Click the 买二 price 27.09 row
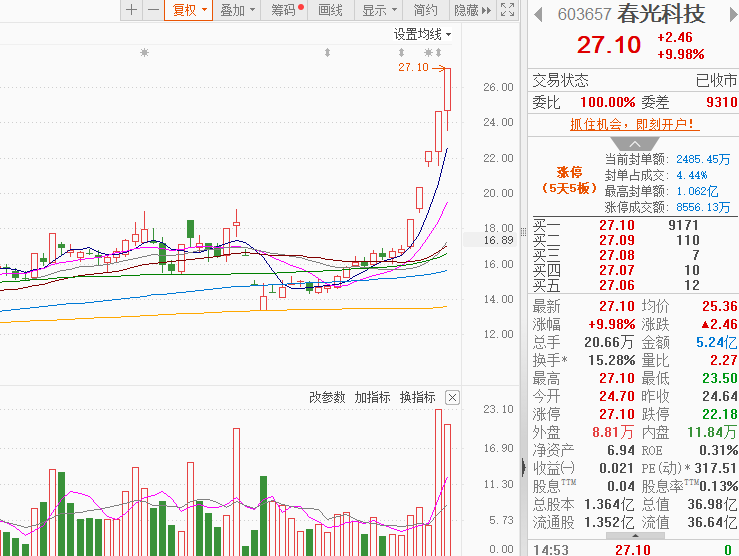Viewport: 739px width, 556px height. (x=633, y=240)
